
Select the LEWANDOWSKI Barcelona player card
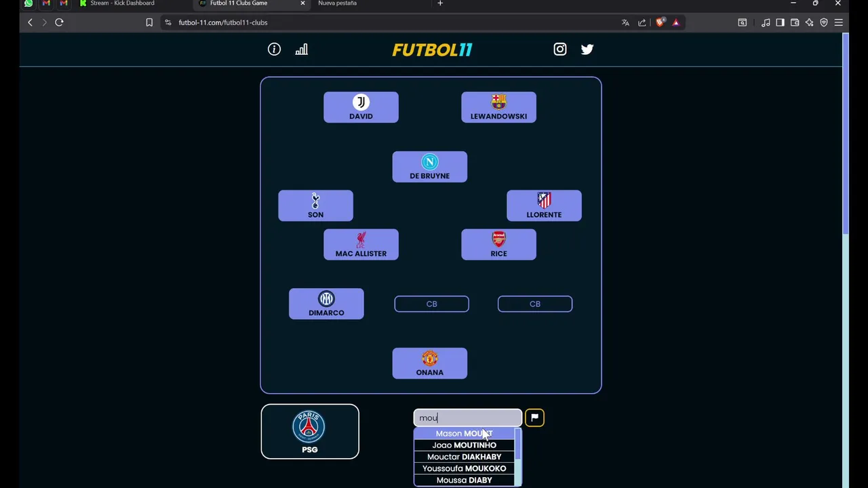(x=498, y=107)
